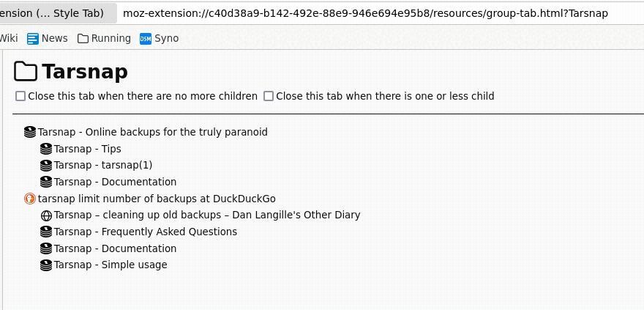Click the Tarsnap group folder title

84,72
